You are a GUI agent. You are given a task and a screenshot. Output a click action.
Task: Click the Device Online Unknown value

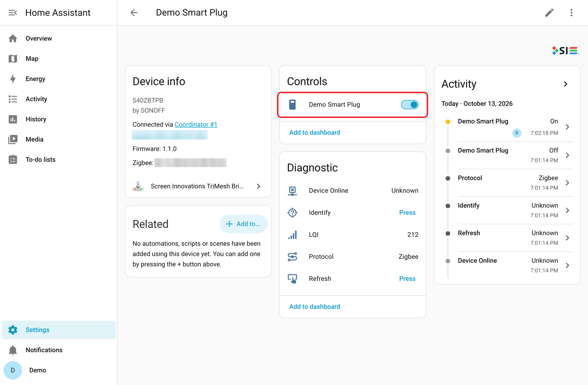(405, 191)
